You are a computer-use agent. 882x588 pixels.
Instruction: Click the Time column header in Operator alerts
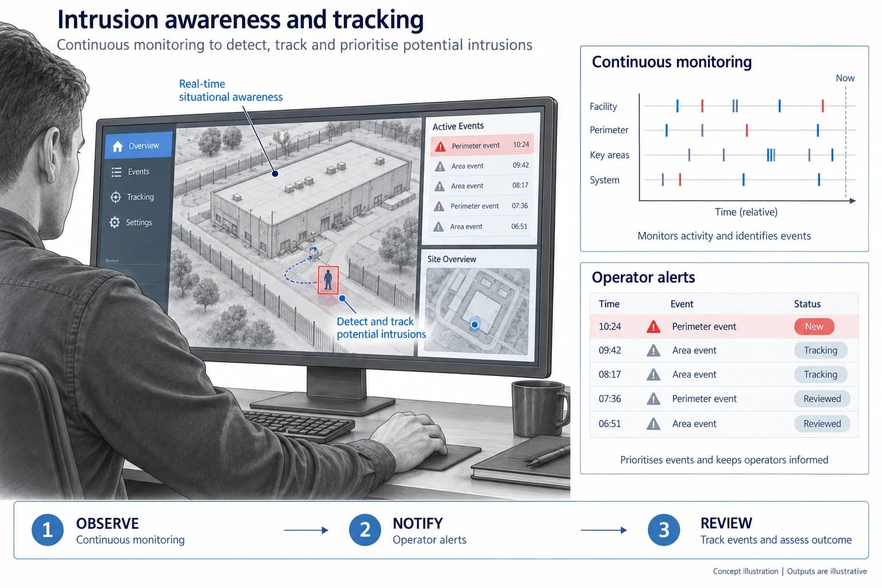609,304
